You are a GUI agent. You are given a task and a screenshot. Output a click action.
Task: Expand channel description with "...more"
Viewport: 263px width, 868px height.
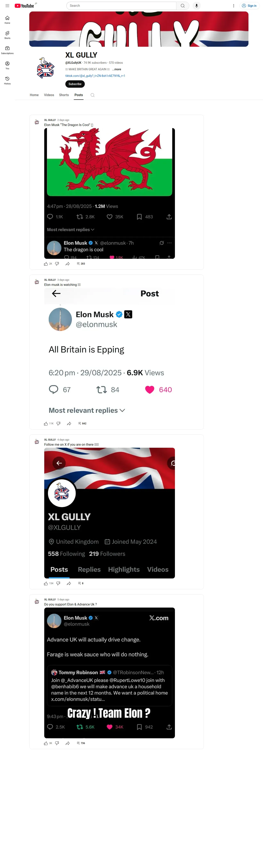pos(117,69)
